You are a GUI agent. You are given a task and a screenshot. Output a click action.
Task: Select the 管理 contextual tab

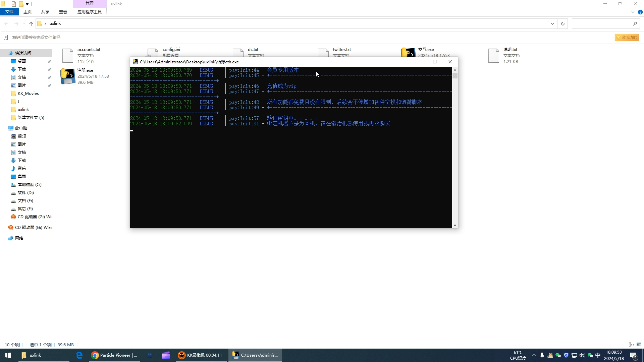point(90,3)
